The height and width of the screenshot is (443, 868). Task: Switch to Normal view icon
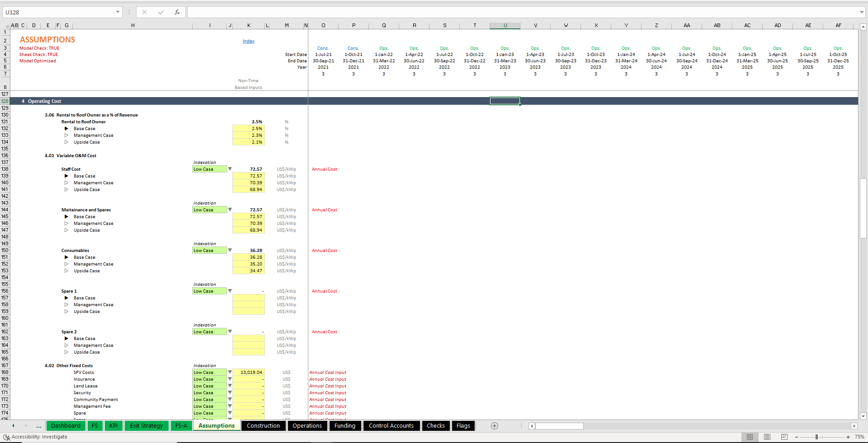click(750, 437)
